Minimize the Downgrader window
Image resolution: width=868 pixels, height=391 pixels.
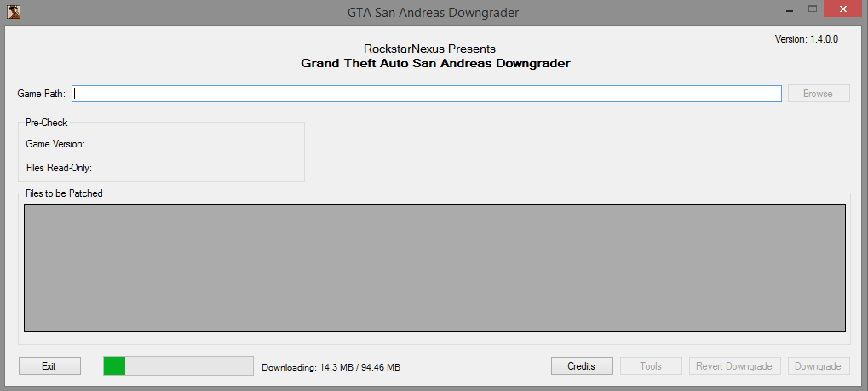coord(790,10)
